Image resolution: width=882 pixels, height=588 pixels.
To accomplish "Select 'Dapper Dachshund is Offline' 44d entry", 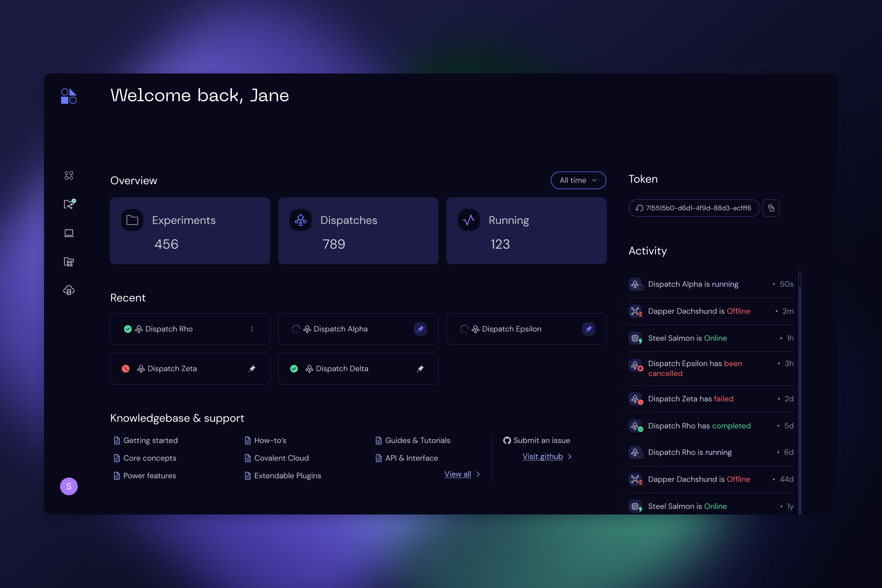I will click(x=711, y=479).
